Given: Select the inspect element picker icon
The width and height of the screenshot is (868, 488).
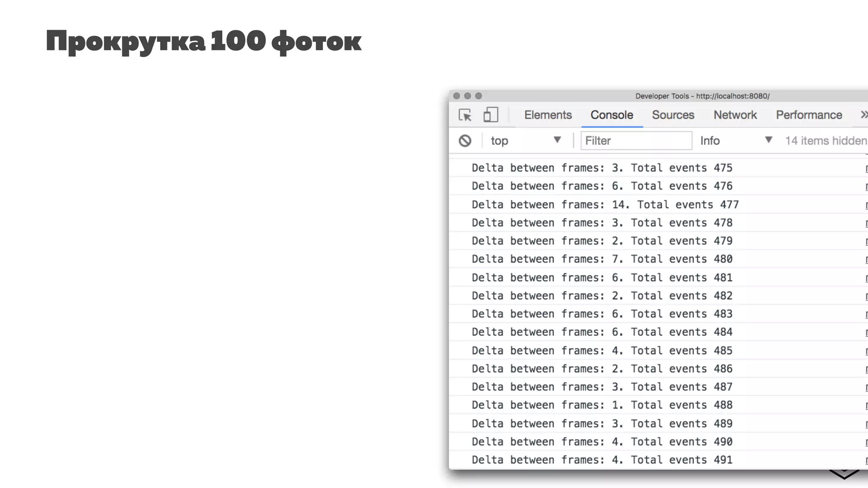Looking at the screenshot, I should [x=465, y=115].
